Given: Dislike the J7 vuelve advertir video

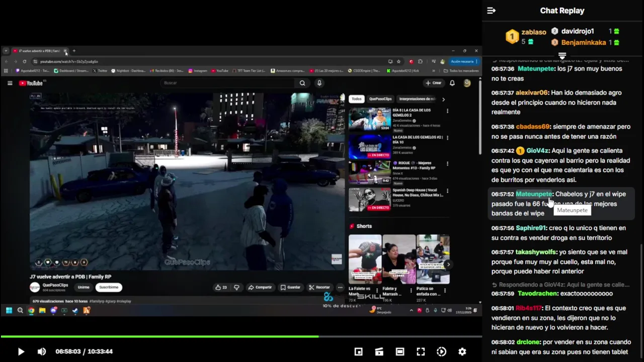Looking at the screenshot, I should 236,288.
